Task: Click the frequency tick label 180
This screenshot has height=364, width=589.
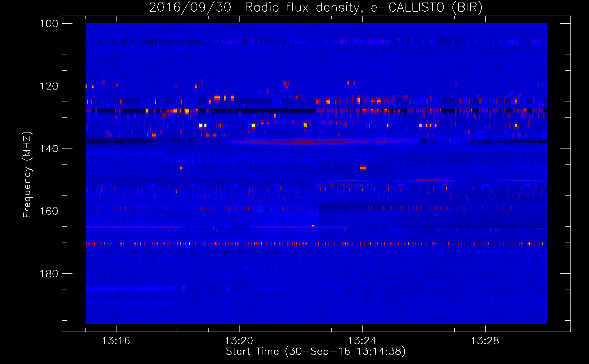Action: [49, 274]
